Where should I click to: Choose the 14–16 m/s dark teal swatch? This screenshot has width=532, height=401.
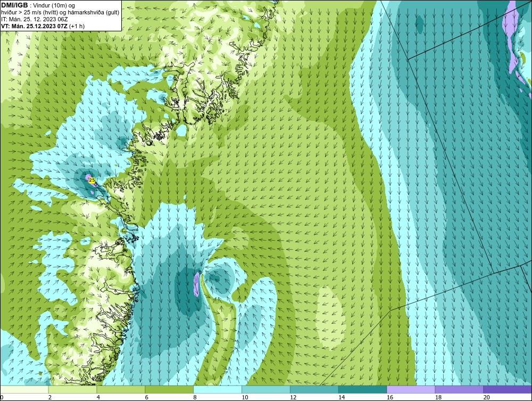click(x=363, y=389)
